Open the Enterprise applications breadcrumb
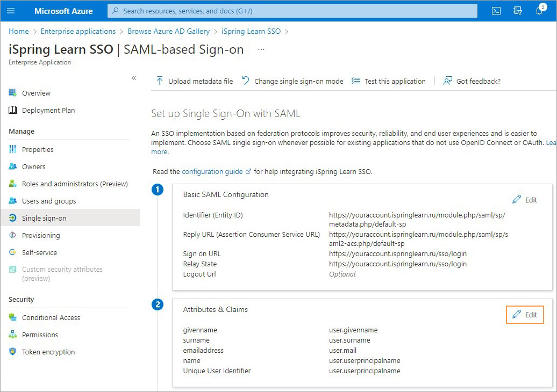The width and height of the screenshot is (557, 392). pyautogui.click(x=78, y=31)
